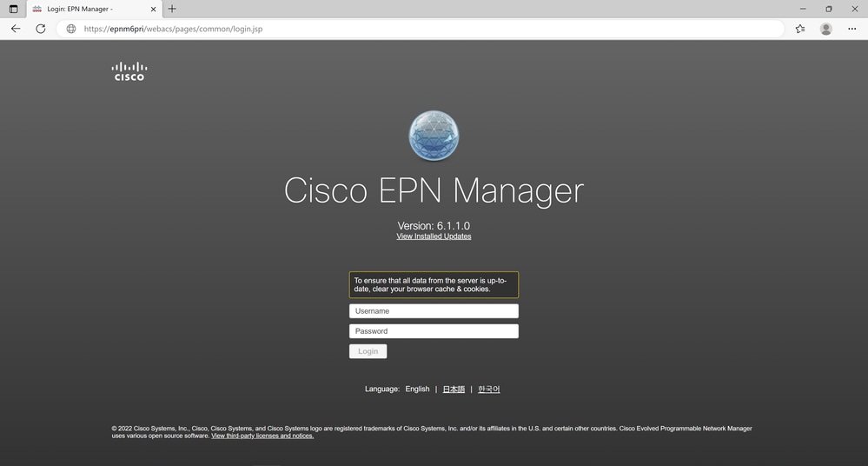Go back using browser back arrow
The width and height of the screenshot is (868, 466).
(x=16, y=29)
